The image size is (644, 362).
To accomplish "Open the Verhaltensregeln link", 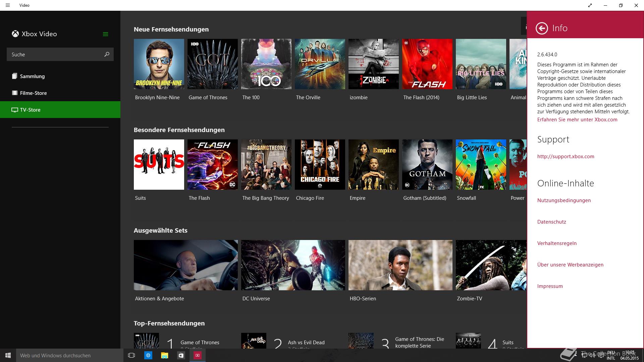I will pos(557,243).
